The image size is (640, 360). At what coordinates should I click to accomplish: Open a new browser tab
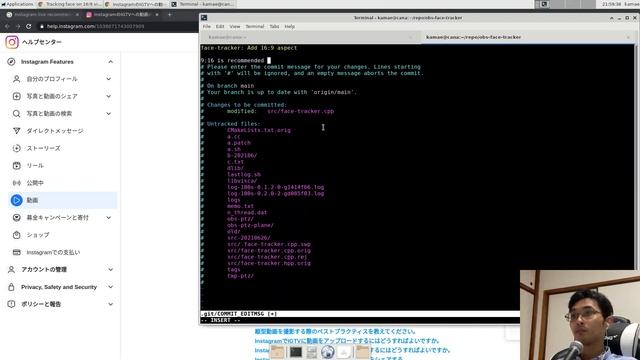[169, 14]
